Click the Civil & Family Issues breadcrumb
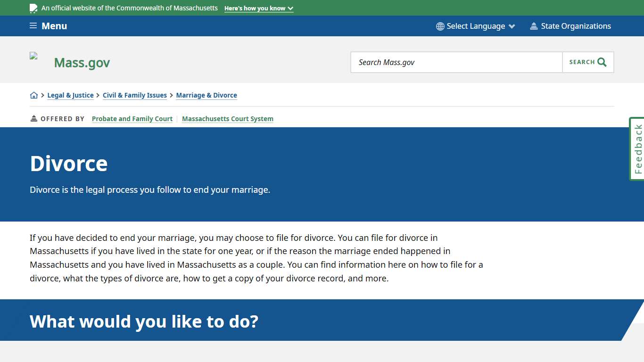Viewport: 644px width, 362px height. click(x=135, y=95)
